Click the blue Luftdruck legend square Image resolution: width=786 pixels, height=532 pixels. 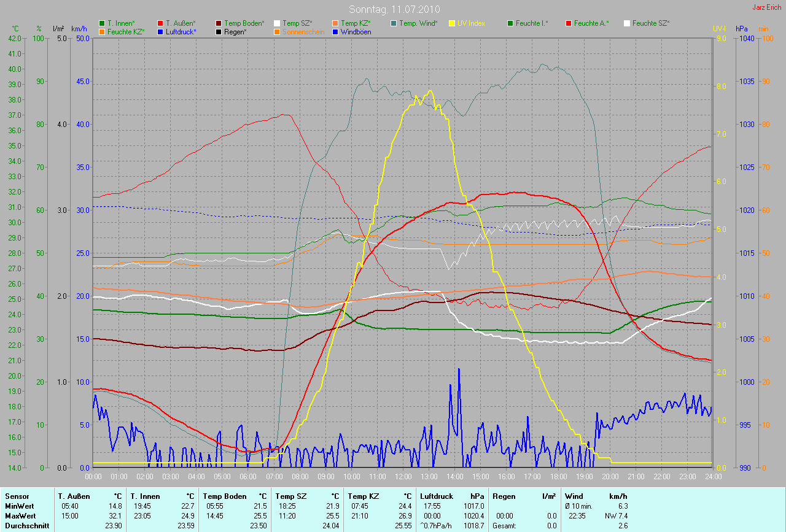pyautogui.click(x=160, y=31)
